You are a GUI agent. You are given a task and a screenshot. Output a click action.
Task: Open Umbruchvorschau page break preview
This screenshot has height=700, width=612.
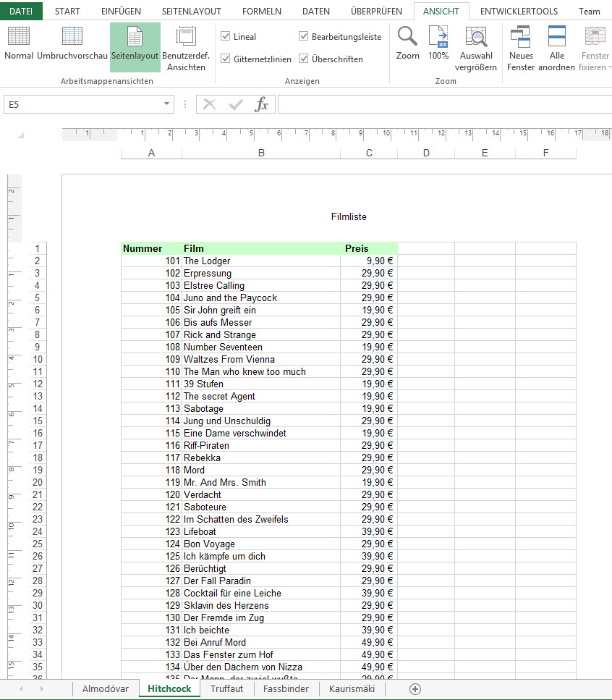tap(72, 45)
